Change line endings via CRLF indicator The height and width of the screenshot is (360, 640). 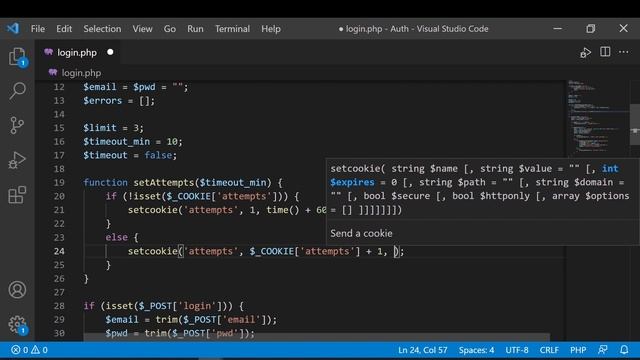pos(549,350)
